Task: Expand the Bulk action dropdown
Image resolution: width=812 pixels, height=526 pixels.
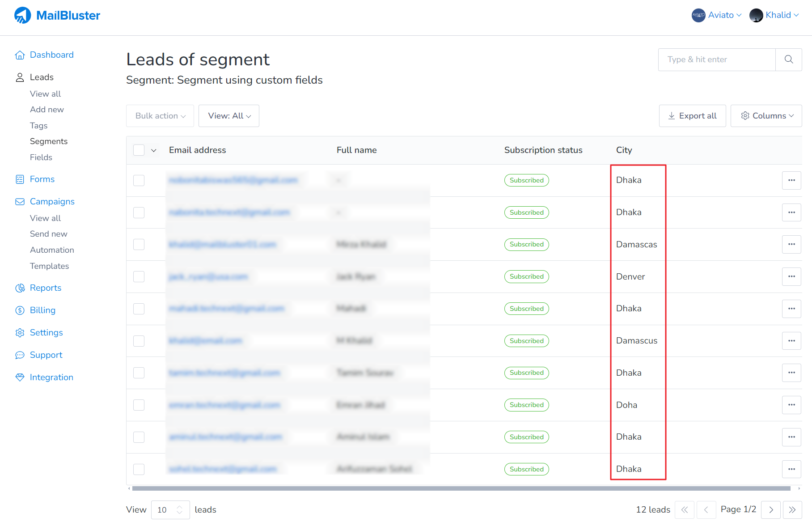Action: [160, 116]
